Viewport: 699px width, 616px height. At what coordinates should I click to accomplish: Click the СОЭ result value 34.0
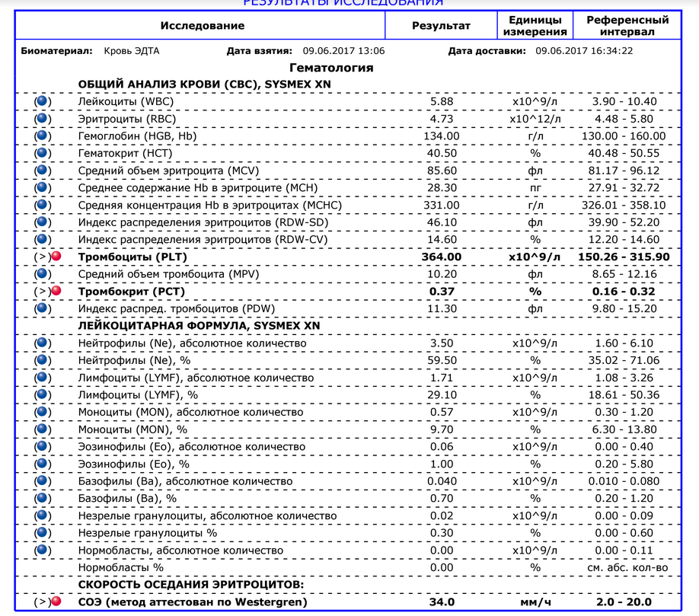[441, 602]
